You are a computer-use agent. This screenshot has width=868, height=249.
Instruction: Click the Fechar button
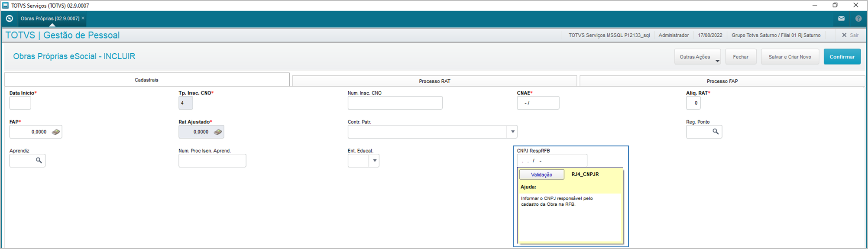(741, 57)
